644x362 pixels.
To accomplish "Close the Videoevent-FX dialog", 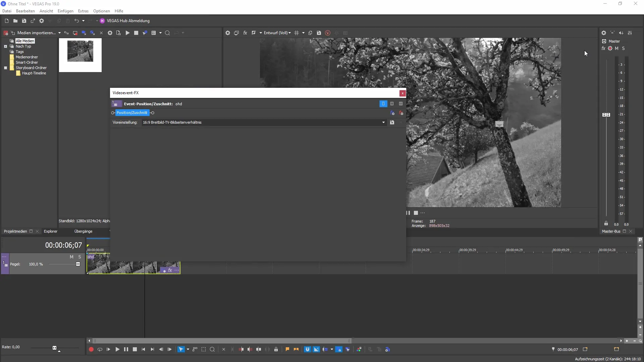I will (402, 93).
